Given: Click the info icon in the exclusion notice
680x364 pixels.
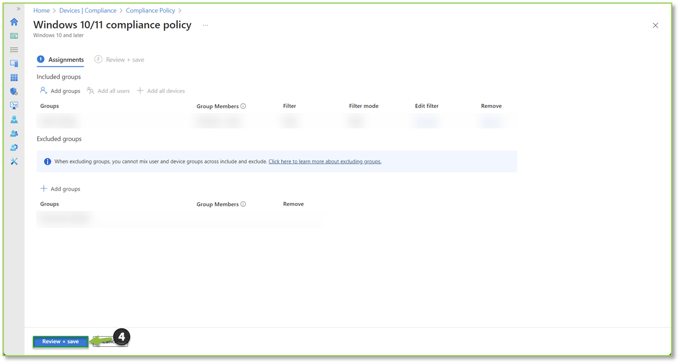Looking at the screenshot, I should tap(47, 161).
